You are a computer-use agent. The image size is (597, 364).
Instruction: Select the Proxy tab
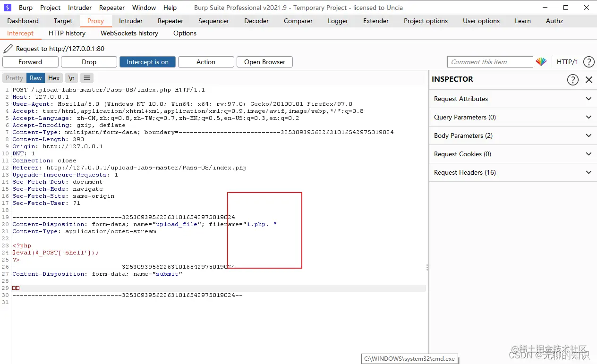click(95, 21)
